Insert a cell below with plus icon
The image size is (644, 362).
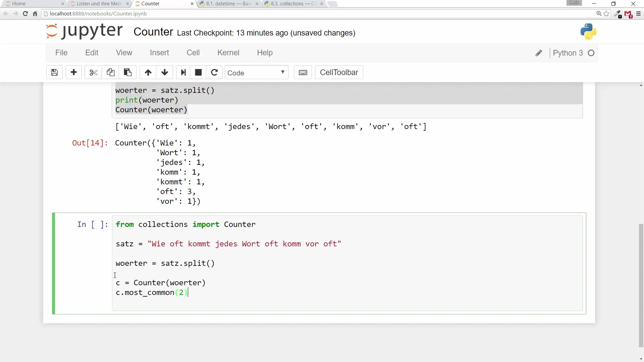(x=74, y=72)
